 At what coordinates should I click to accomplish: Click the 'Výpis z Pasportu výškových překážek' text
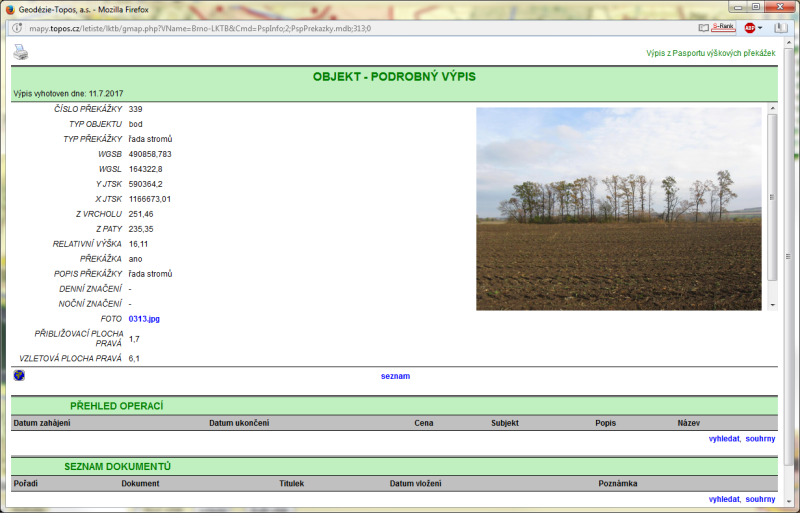[711, 53]
